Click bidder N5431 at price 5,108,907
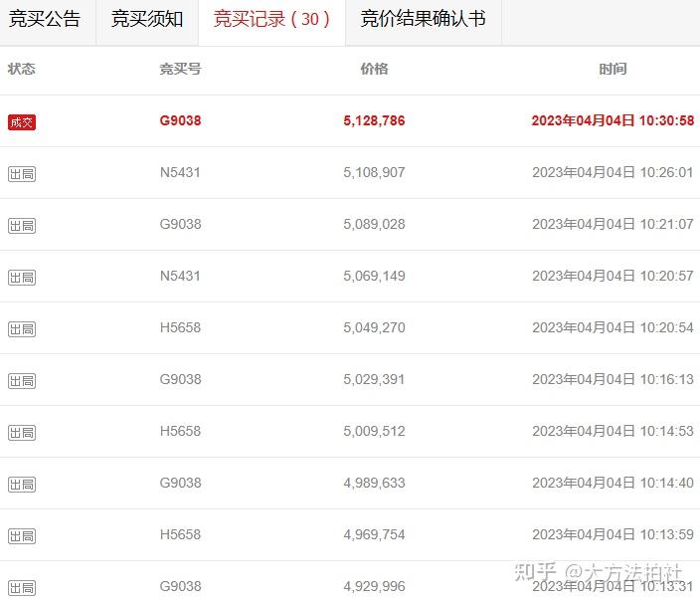The height and width of the screenshot is (601, 700). pyautogui.click(x=180, y=172)
